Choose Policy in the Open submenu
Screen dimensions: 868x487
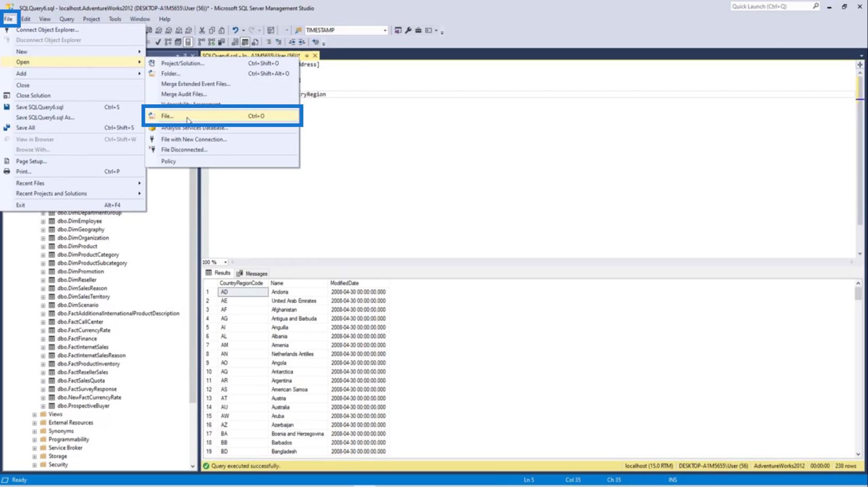pos(222,162)
